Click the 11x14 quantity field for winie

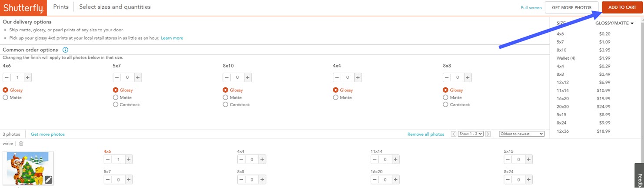[385, 160]
